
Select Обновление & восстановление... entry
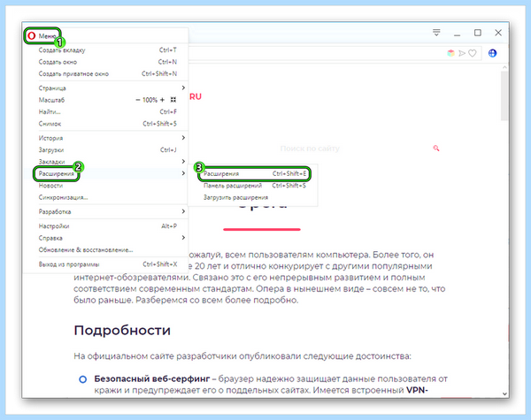click(x=107, y=249)
